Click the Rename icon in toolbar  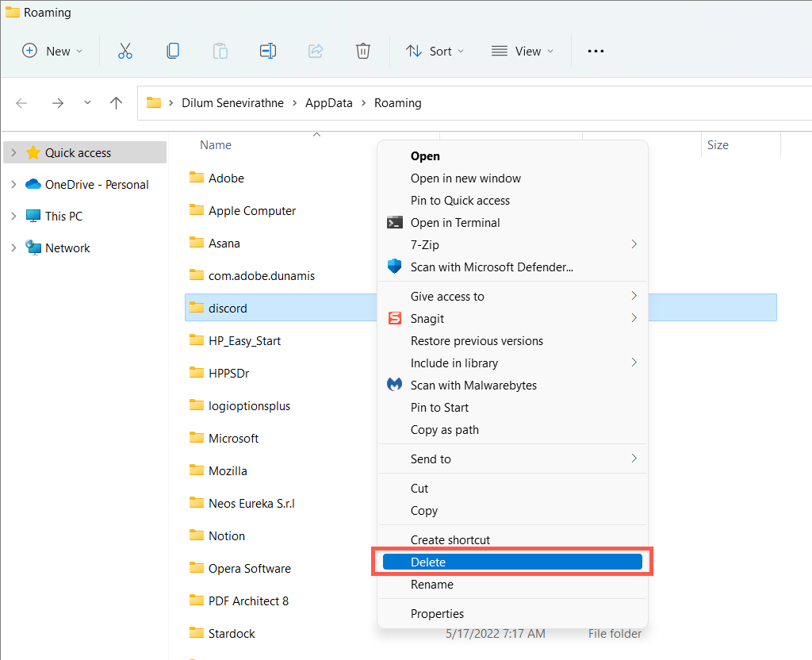268,51
